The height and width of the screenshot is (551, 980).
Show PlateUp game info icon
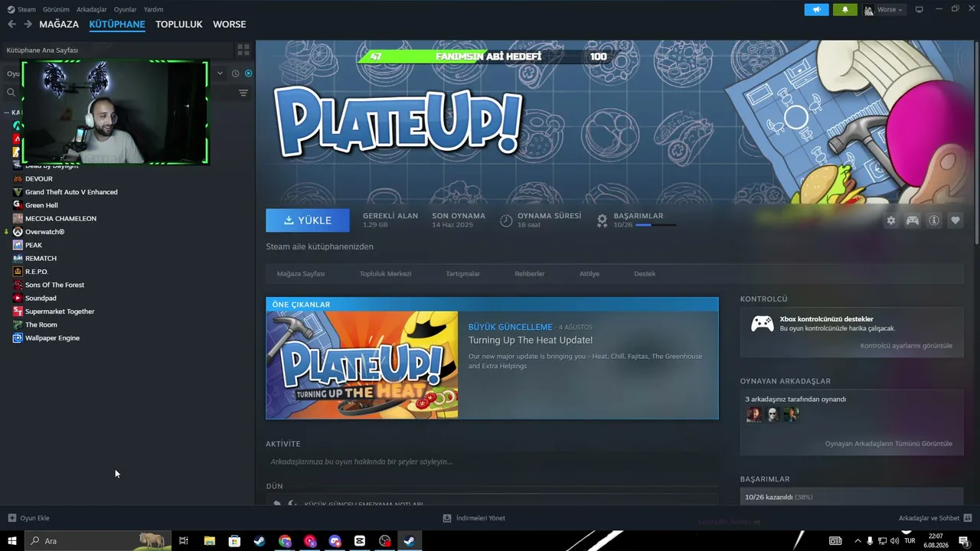(934, 220)
